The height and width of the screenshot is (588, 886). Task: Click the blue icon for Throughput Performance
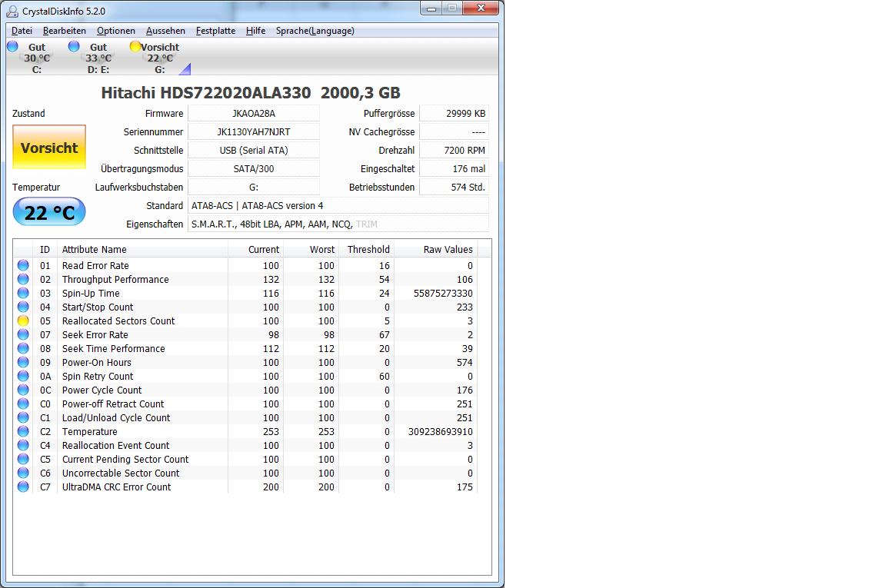coord(23,279)
